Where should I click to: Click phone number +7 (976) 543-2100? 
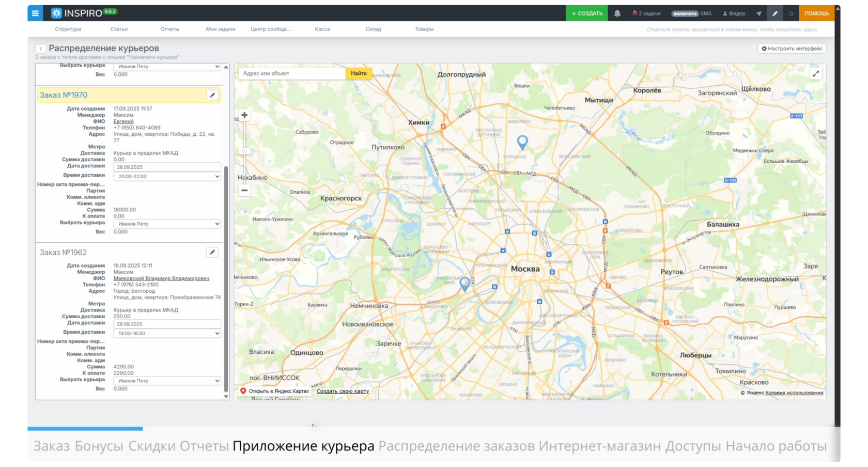click(x=136, y=285)
